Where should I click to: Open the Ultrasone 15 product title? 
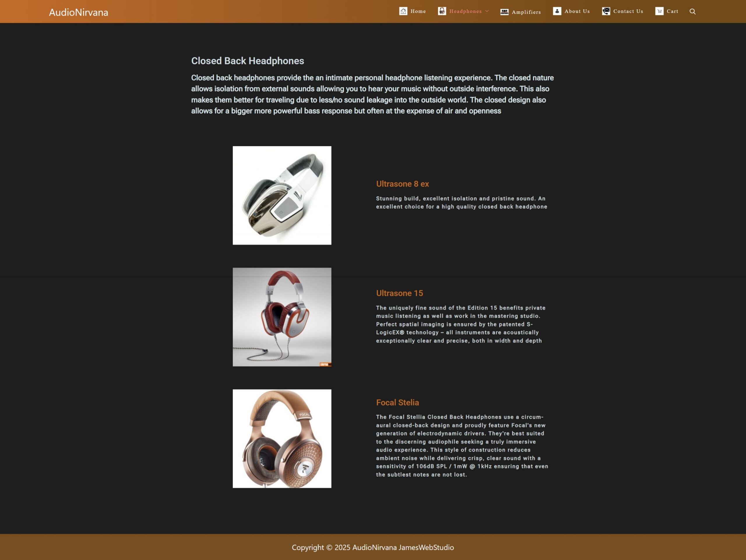tap(399, 293)
